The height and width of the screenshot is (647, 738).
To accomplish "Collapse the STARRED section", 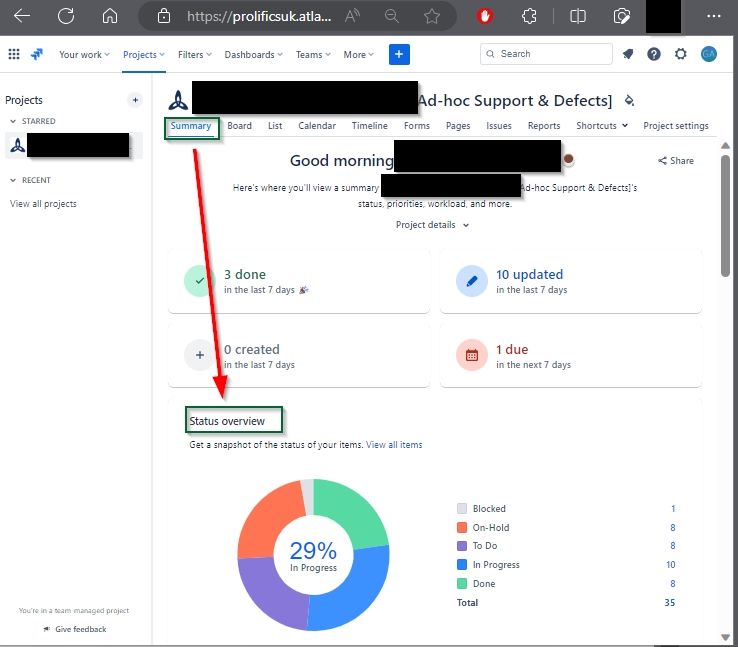I will (13, 121).
